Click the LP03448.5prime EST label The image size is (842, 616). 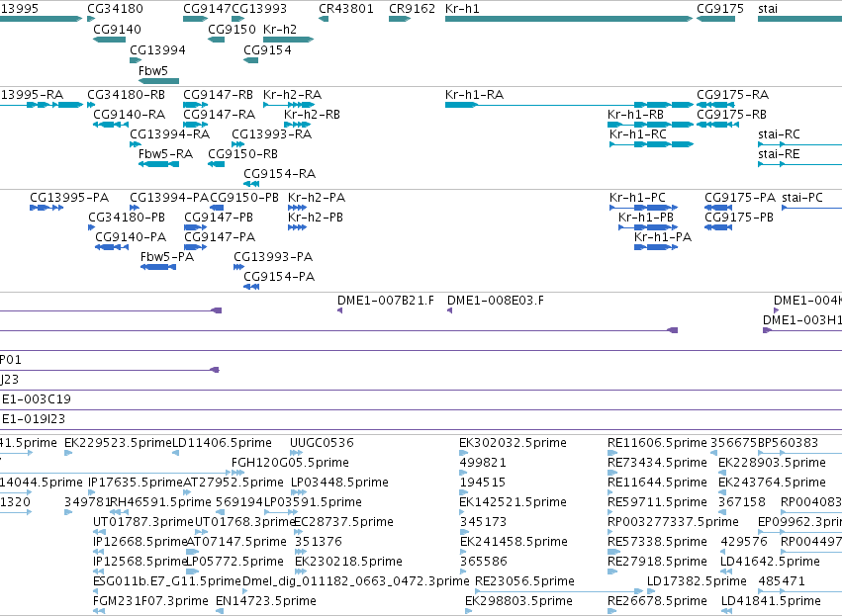(x=339, y=483)
